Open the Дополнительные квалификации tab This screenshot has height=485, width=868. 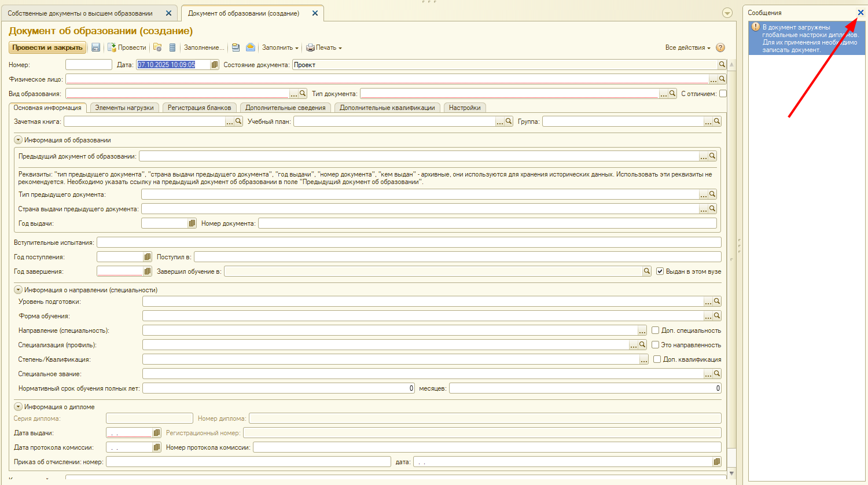coord(387,108)
